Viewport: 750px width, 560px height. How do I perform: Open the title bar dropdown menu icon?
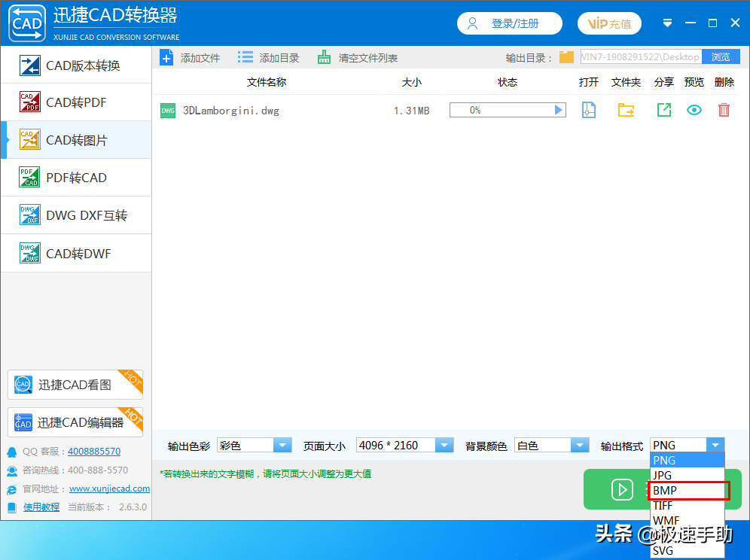click(667, 23)
